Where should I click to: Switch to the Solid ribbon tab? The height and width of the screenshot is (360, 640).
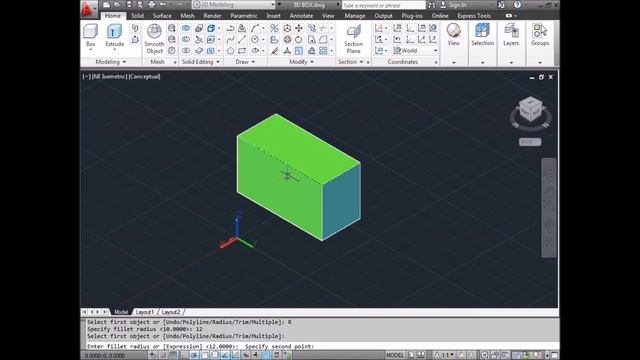[x=137, y=16]
